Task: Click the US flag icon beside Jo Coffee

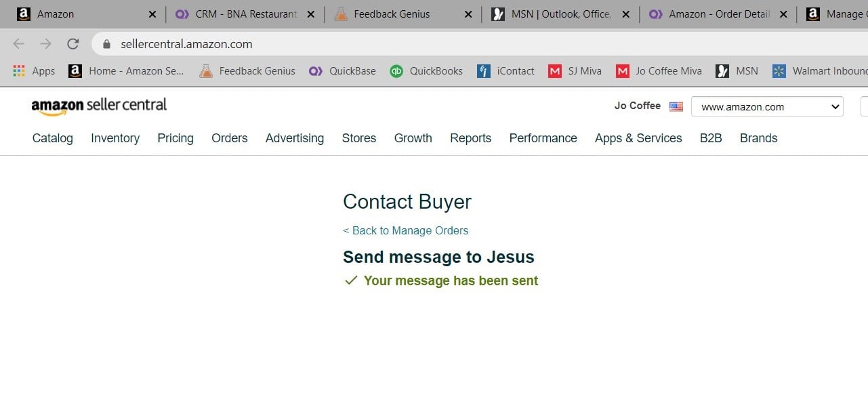Action: point(676,106)
